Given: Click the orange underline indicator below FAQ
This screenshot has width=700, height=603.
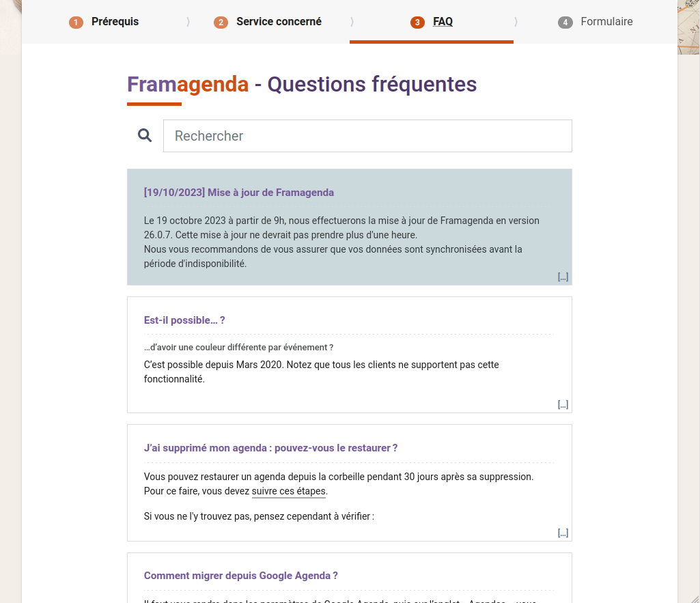Looking at the screenshot, I should 431,42.
